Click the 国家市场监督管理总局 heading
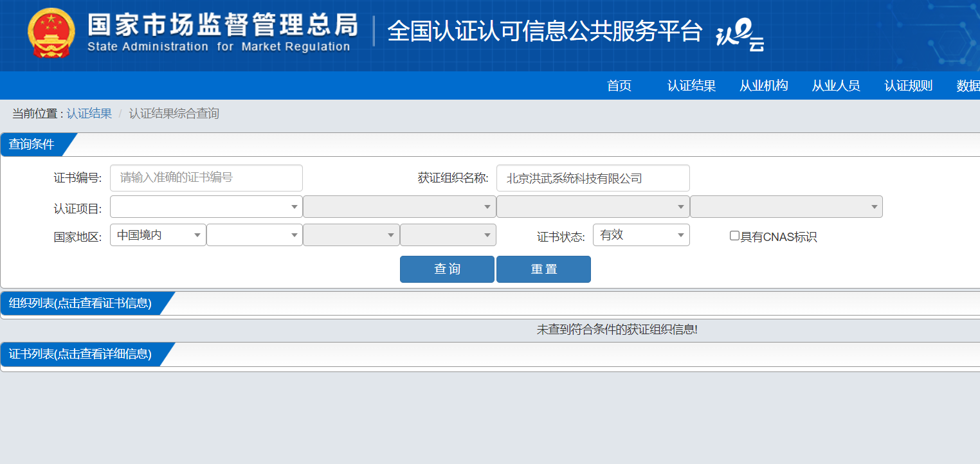The image size is (980, 464). [x=222, y=24]
